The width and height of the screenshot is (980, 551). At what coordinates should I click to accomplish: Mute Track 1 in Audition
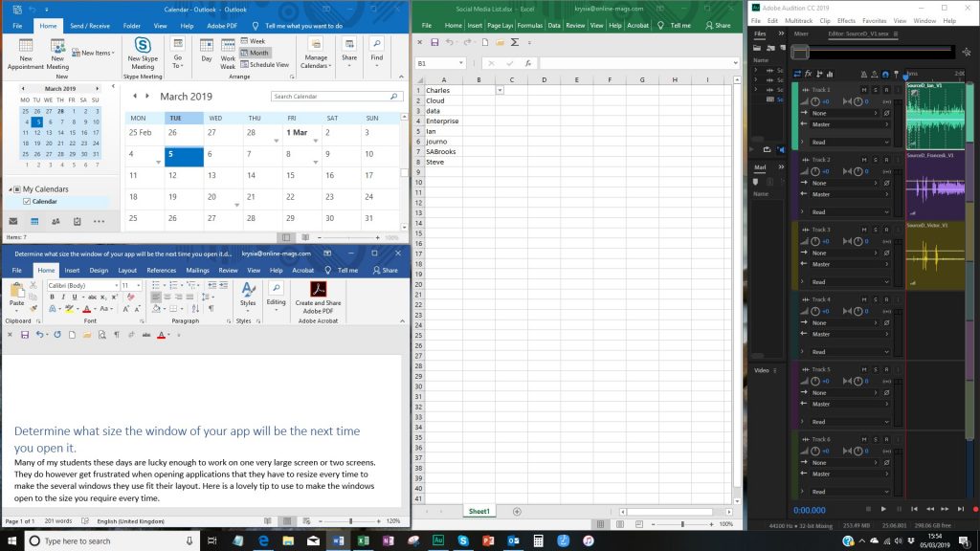click(865, 89)
